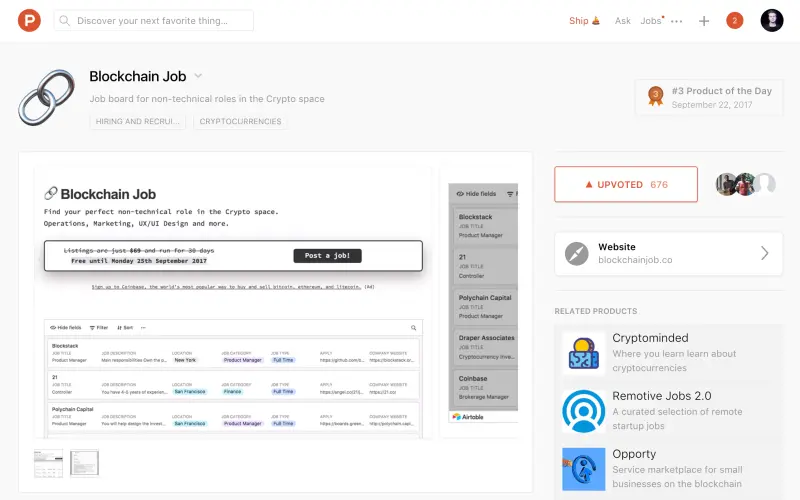Click the search magnifier icon
The image size is (800, 500).
pyautogui.click(x=64, y=20)
